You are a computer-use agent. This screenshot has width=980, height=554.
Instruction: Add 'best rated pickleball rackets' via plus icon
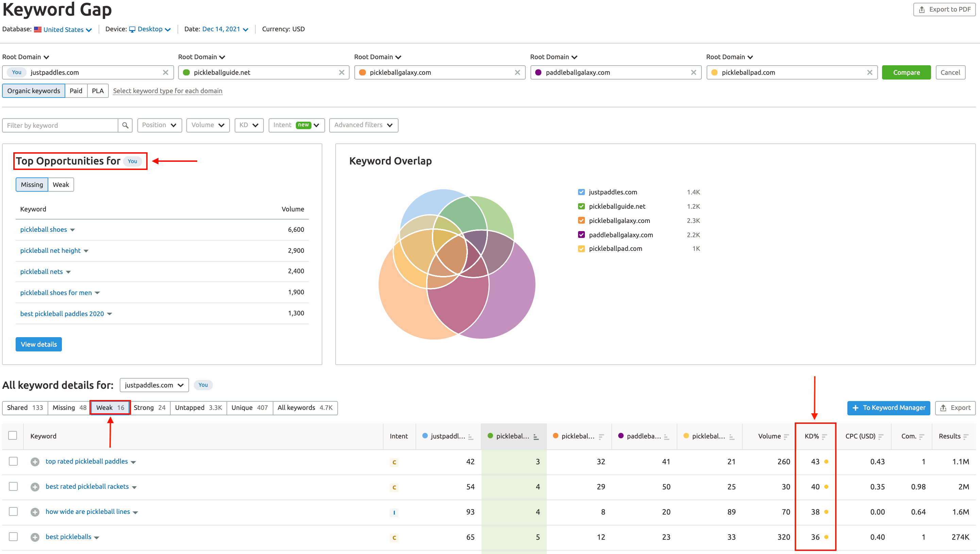(x=35, y=487)
